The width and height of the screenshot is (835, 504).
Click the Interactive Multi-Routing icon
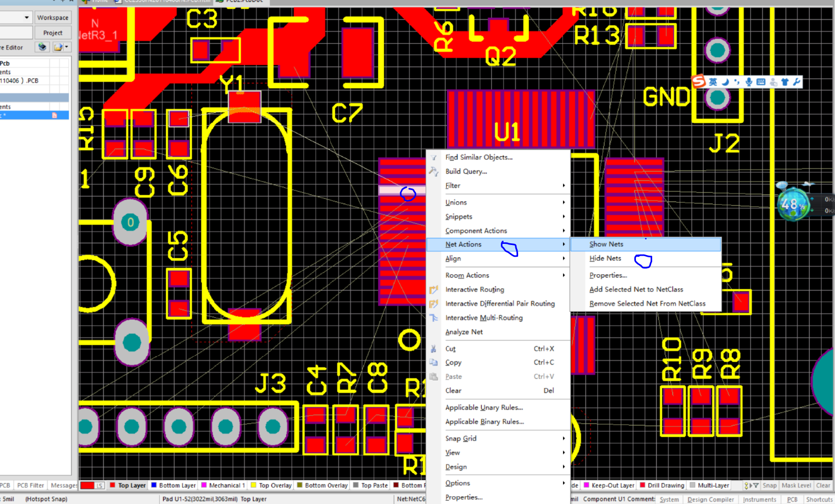(x=433, y=318)
